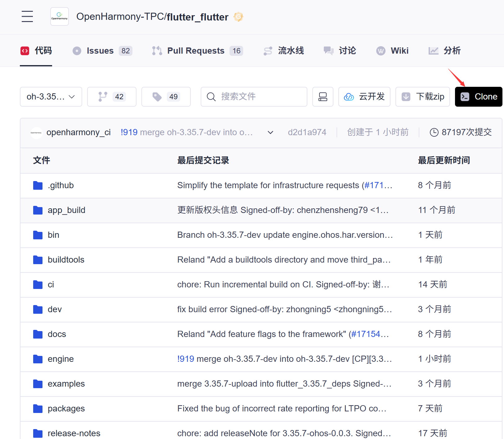Screen dimensions: 504x439
Task: Click the Pull Requests count badge 16
Action: [x=236, y=51]
